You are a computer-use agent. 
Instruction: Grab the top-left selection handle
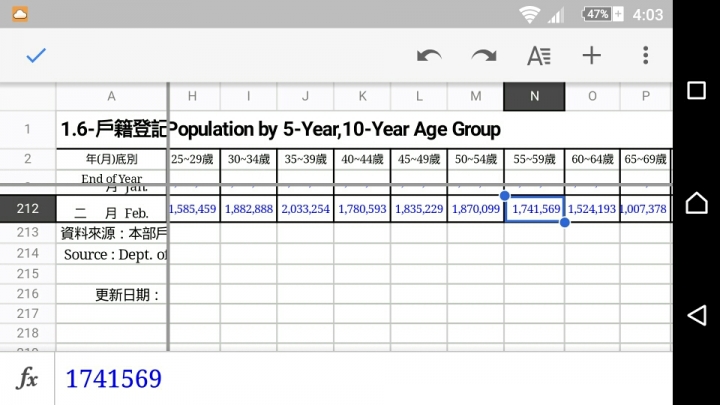click(x=505, y=196)
